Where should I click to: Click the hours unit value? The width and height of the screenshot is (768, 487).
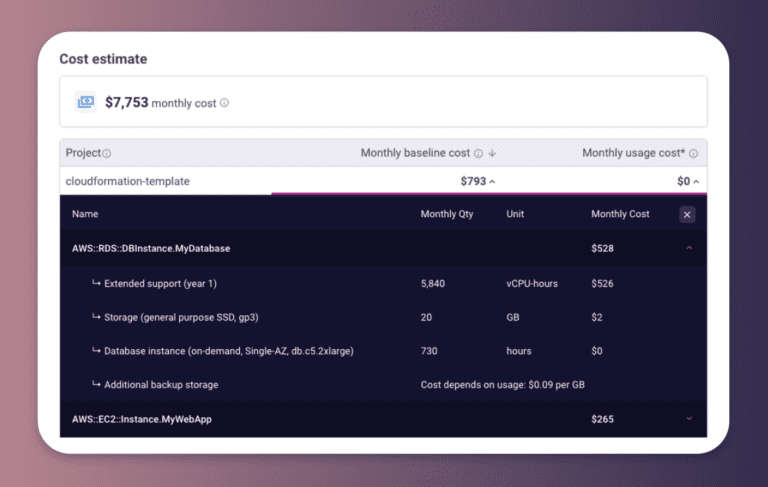(519, 351)
